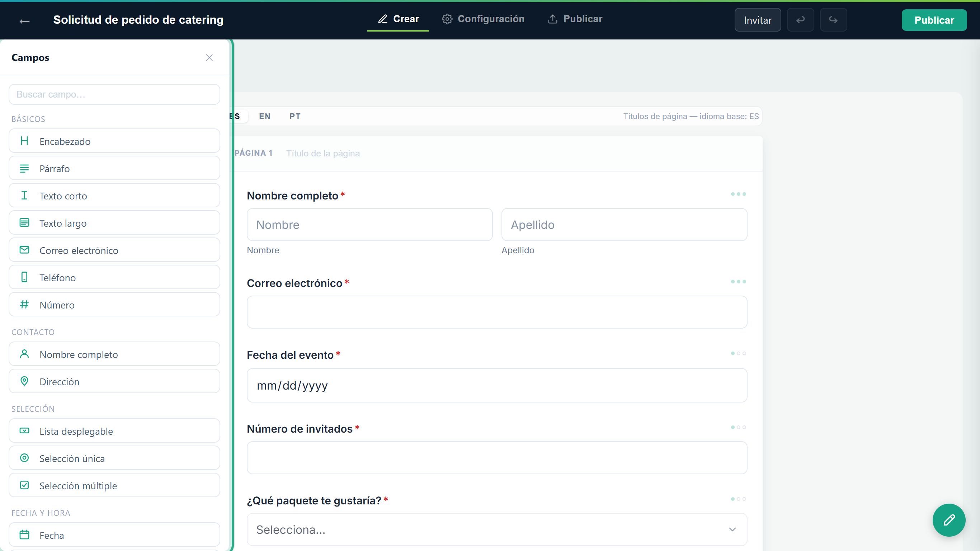The height and width of the screenshot is (551, 980).
Task: Edit the Título de la página field
Action: pyautogui.click(x=323, y=153)
